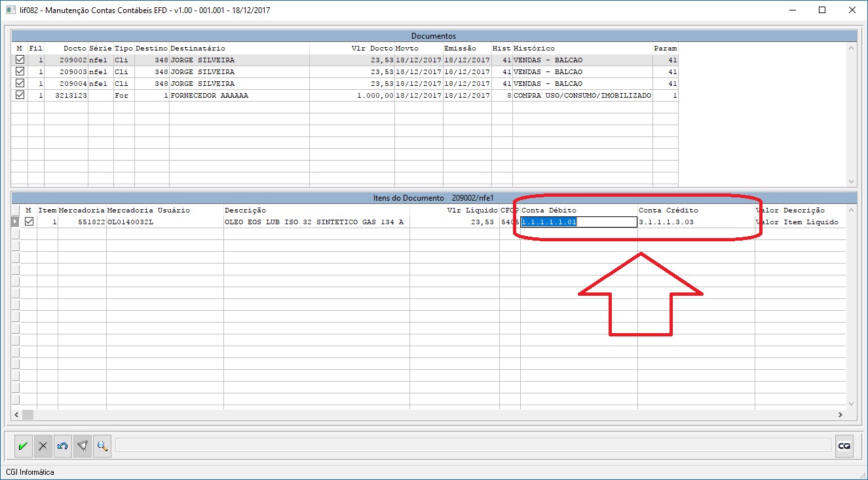Select document number 209002
The width and height of the screenshot is (868, 480).
click(x=73, y=60)
